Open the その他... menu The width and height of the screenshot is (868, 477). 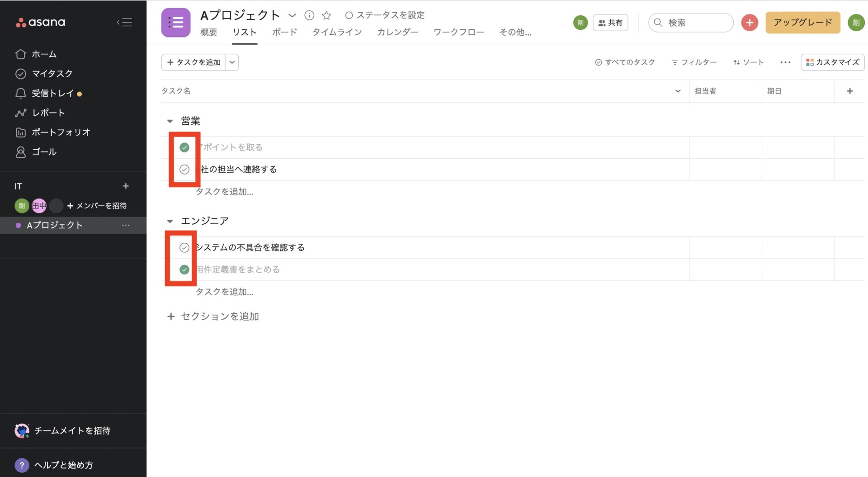515,32
